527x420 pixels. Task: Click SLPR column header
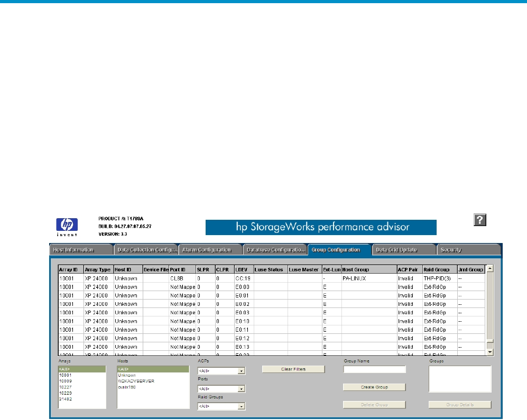coord(206,269)
